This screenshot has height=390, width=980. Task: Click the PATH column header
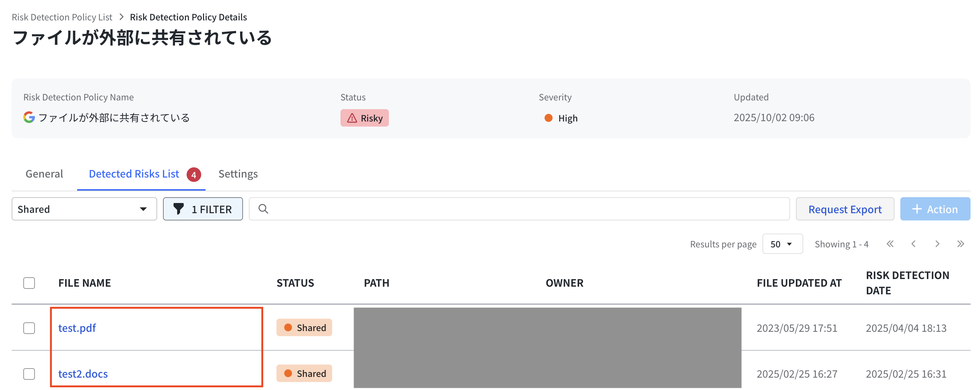coord(376,283)
